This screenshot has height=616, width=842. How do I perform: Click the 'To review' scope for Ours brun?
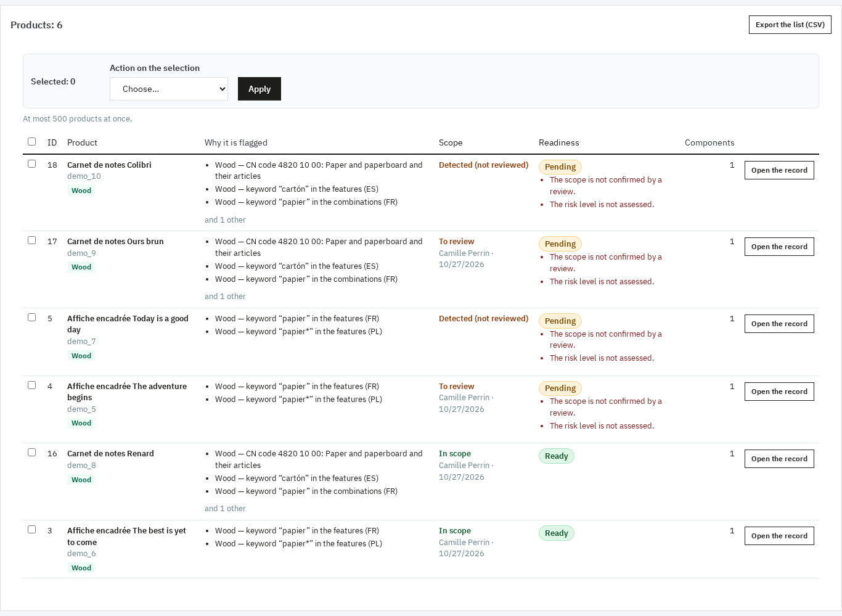tap(457, 242)
